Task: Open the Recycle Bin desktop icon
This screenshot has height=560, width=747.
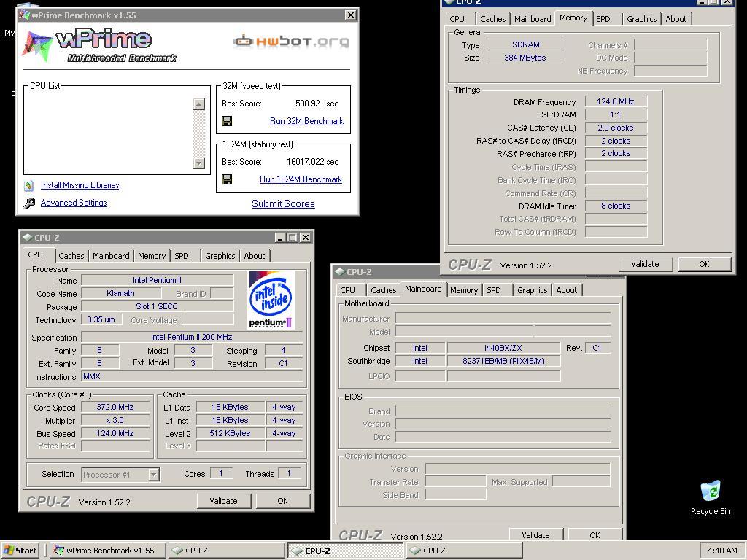Action: 711,497
